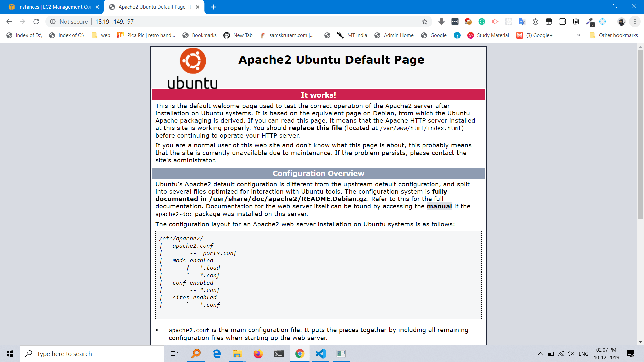This screenshot has height=362, width=644.
Task: Open the Windows Start menu
Action: (10, 354)
